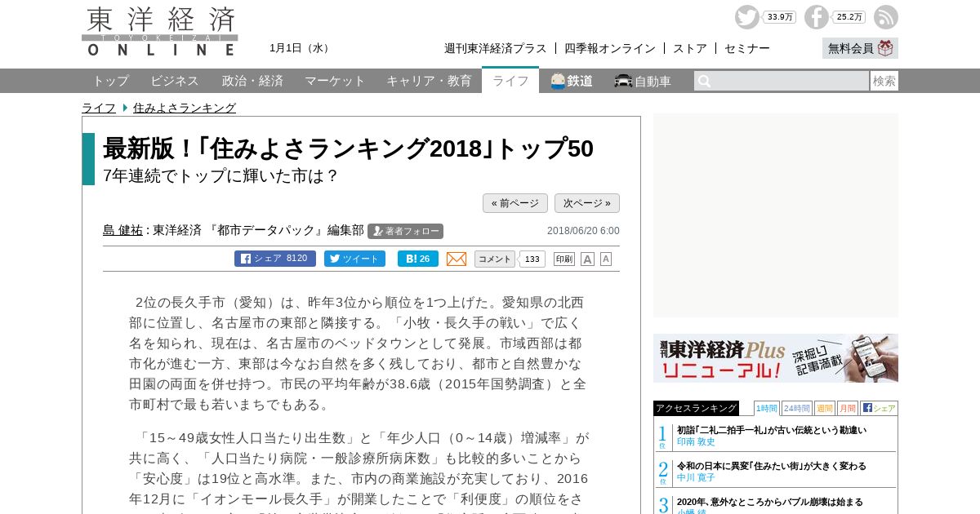Click the Facebook follower count 25.2万

[849, 17]
